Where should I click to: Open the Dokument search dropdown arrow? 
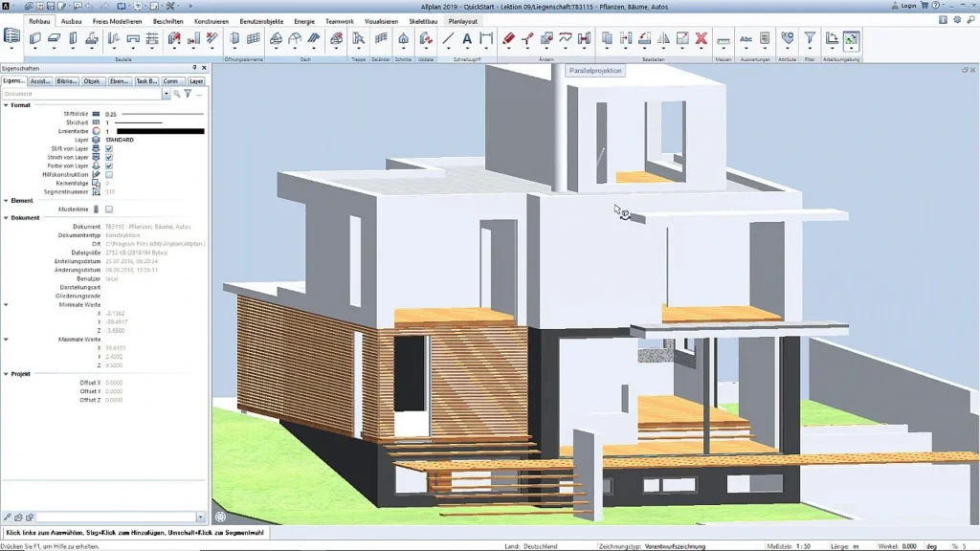click(166, 94)
